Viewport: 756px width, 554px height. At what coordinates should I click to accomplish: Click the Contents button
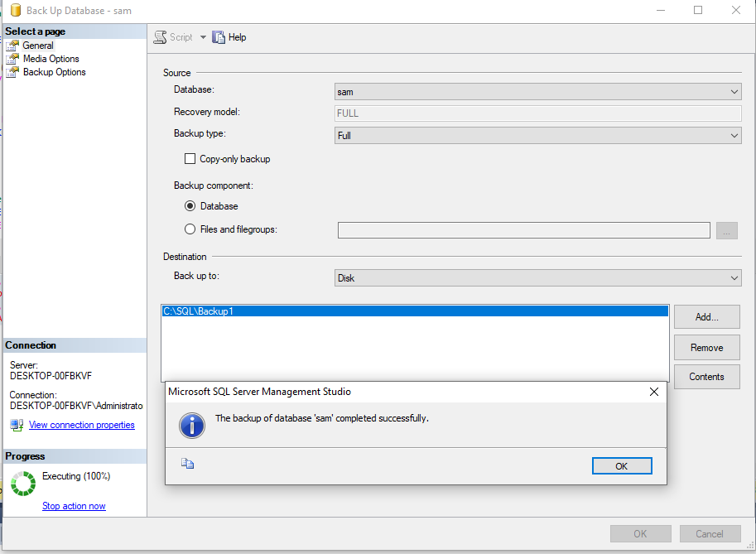[x=707, y=377]
